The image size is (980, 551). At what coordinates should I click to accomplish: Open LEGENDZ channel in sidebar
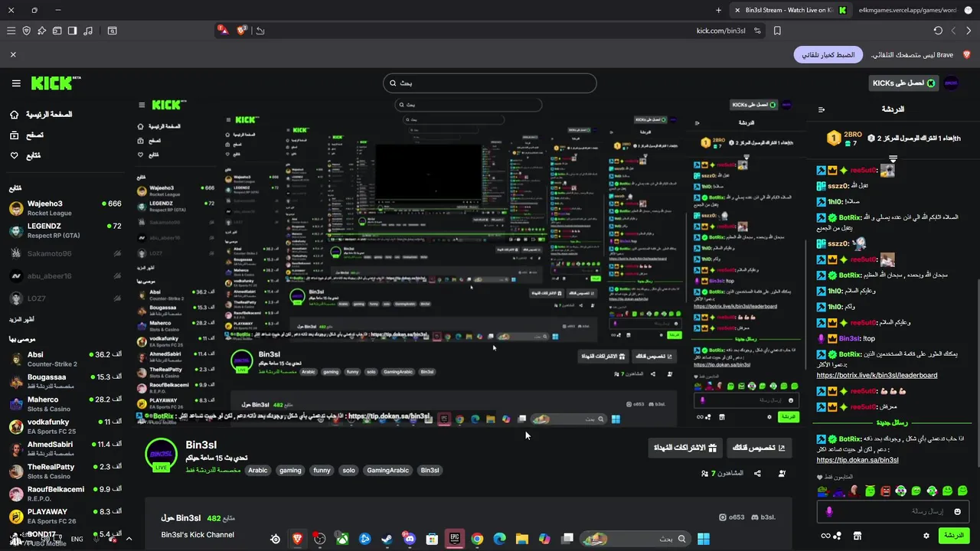coord(65,230)
